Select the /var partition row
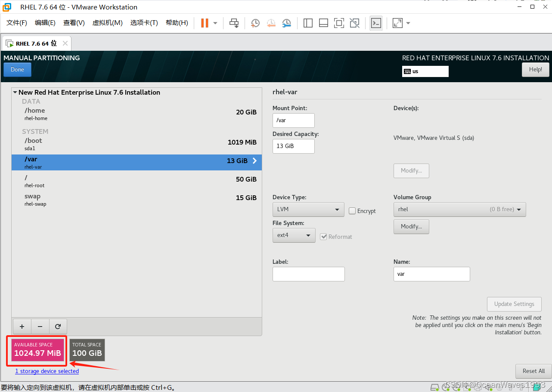The width and height of the screenshot is (552, 392). point(136,163)
